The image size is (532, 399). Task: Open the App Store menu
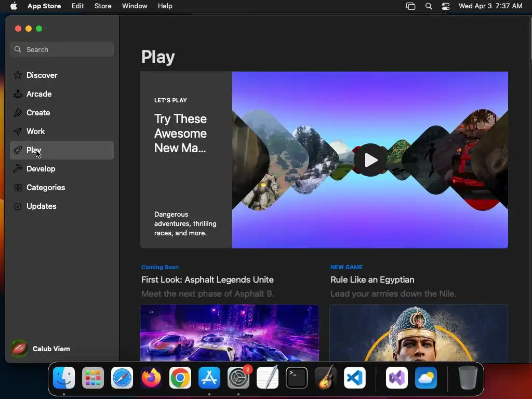[x=44, y=6]
